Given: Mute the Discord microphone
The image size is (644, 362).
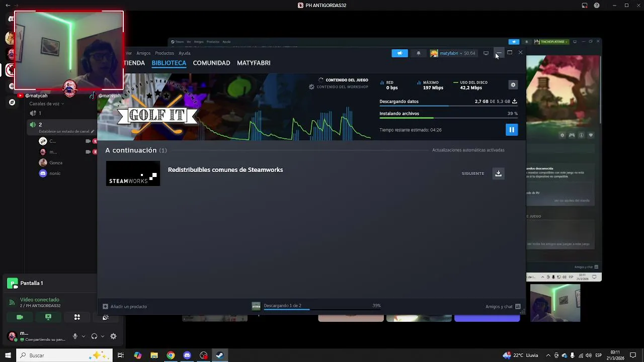Looking at the screenshot, I should coord(75,336).
